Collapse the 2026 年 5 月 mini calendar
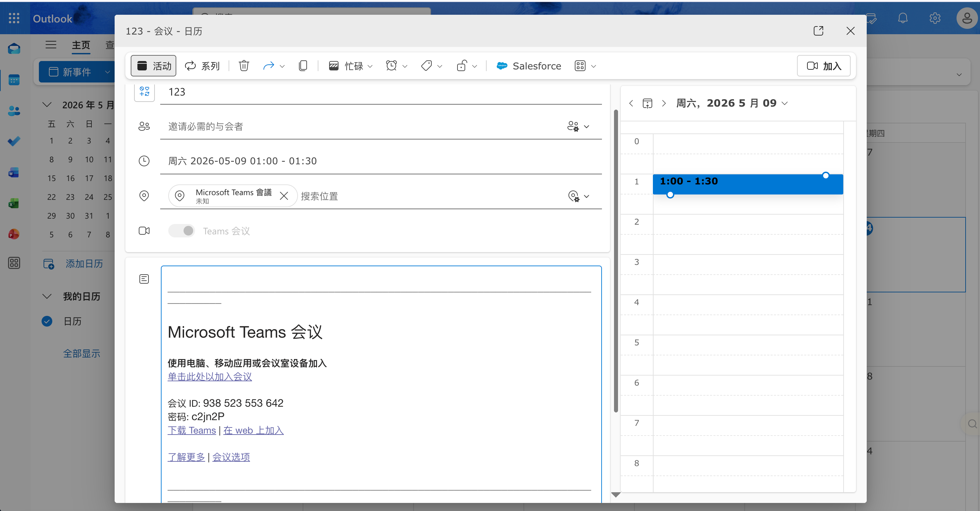The image size is (980, 511). click(x=47, y=105)
